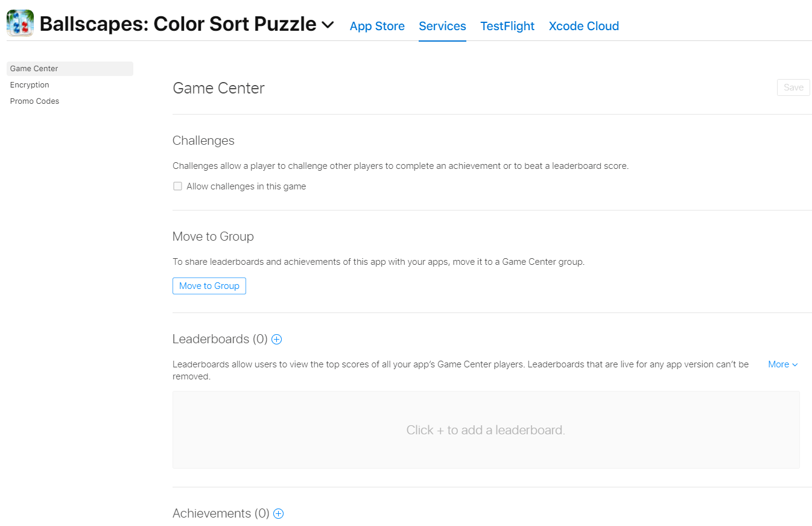Image resolution: width=812 pixels, height=526 pixels.
Task: Click the Ballscapes app icon thumbnail
Action: coord(20,23)
